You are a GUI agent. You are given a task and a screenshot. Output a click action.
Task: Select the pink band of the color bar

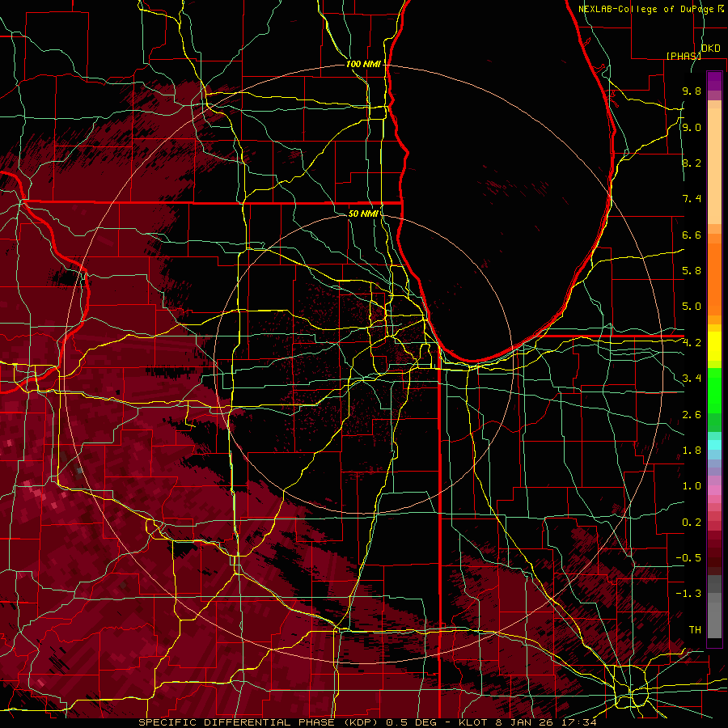714,490
